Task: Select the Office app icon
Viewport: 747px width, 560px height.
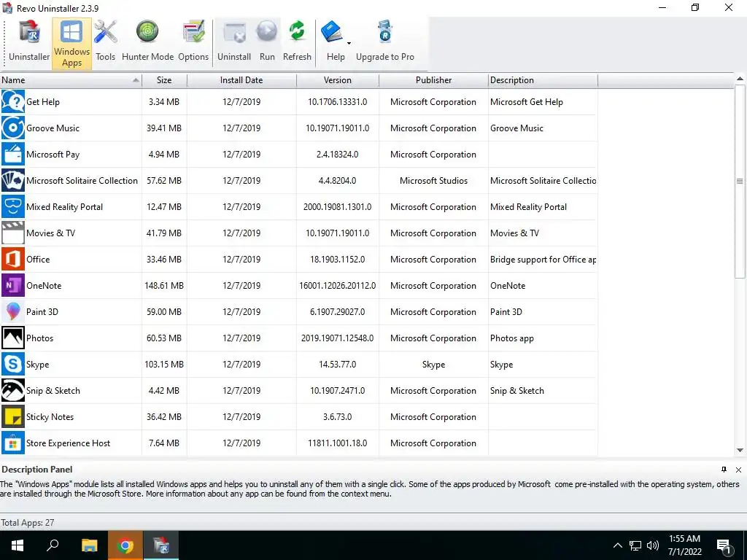Action: (x=13, y=259)
